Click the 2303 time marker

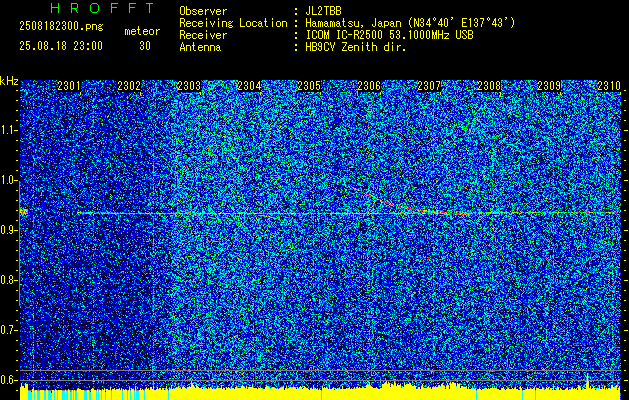[189, 86]
